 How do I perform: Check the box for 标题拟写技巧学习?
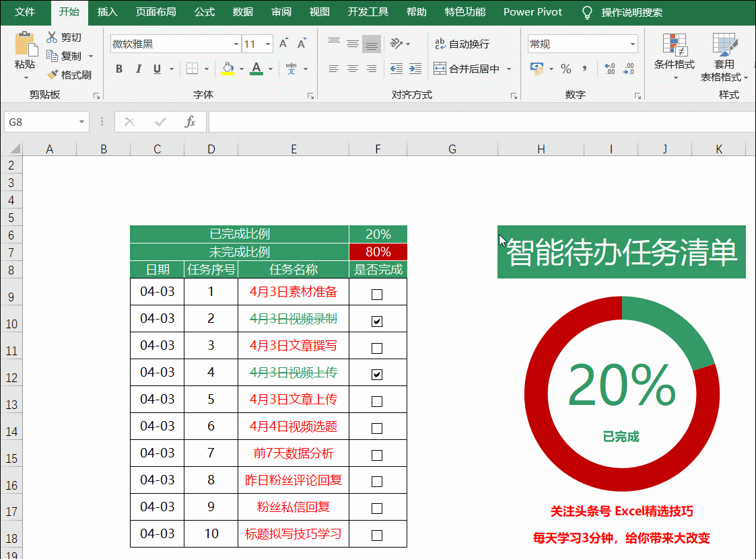coord(377,535)
